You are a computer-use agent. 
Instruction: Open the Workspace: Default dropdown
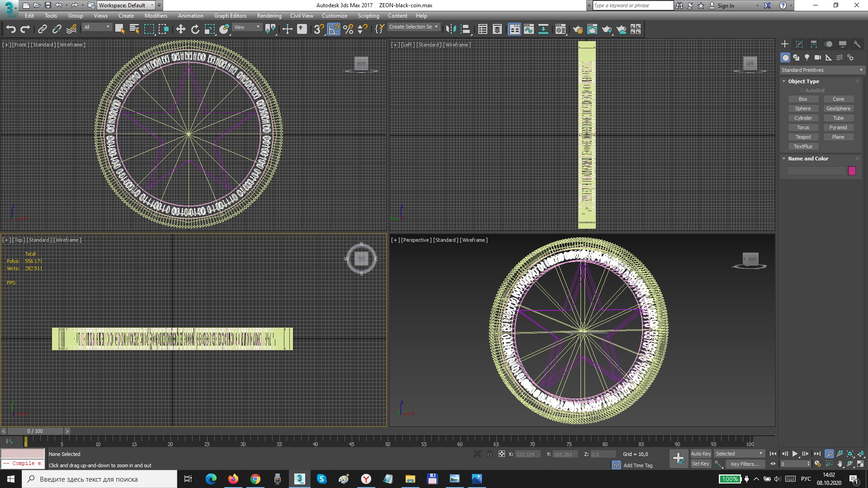click(x=126, y=5)
